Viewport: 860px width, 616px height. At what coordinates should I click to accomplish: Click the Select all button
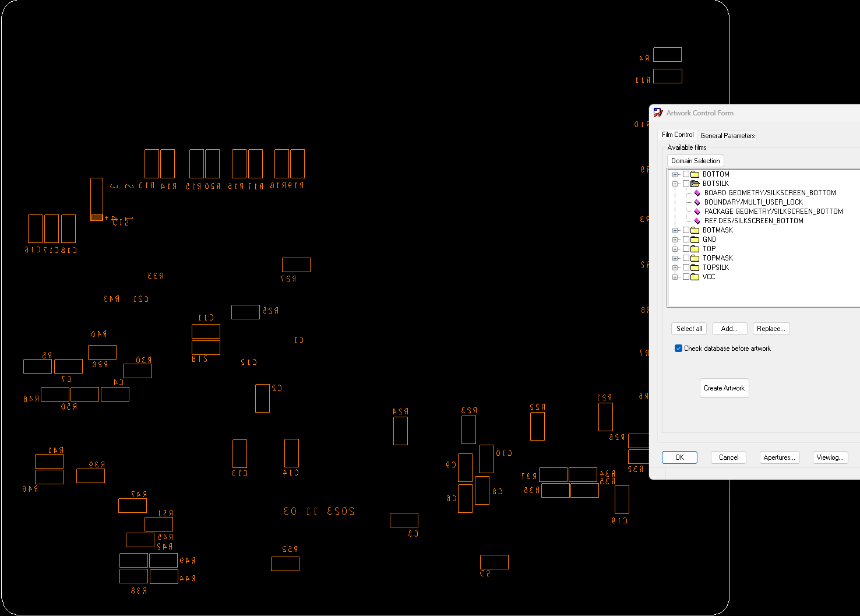tap(689, 329)
